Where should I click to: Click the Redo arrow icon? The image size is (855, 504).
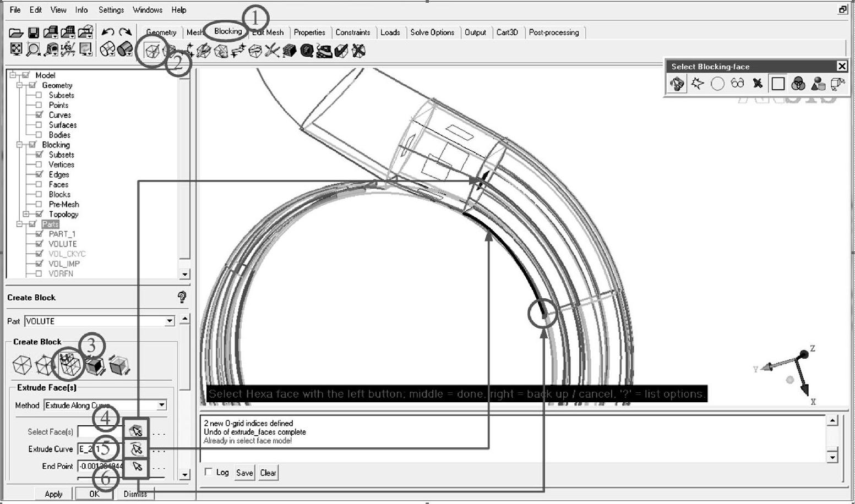tap(126, 32)
